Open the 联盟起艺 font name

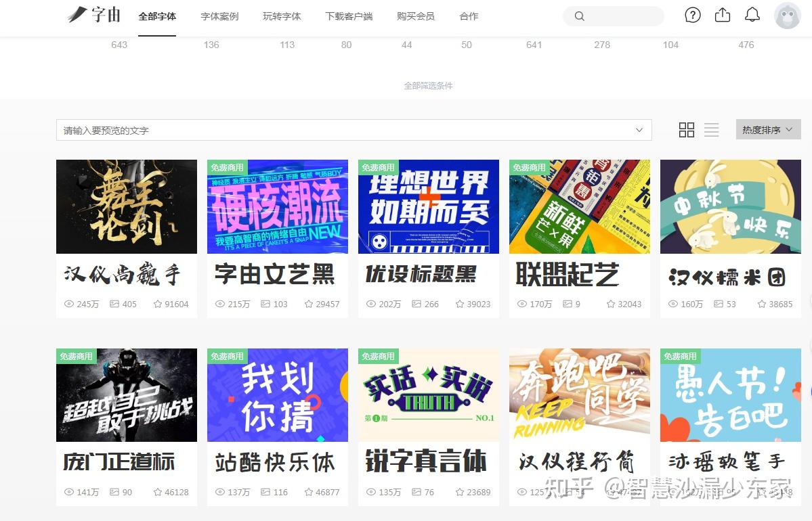coord(568,273)
